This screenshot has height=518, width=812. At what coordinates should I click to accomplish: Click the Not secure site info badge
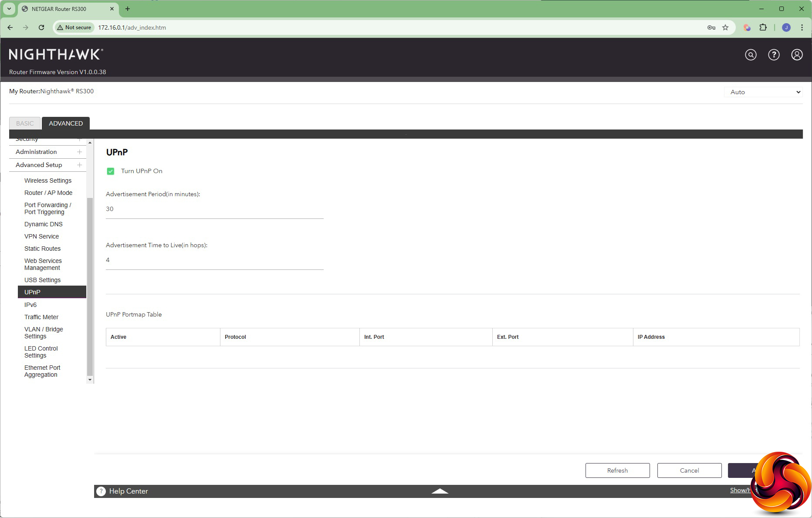74,27
